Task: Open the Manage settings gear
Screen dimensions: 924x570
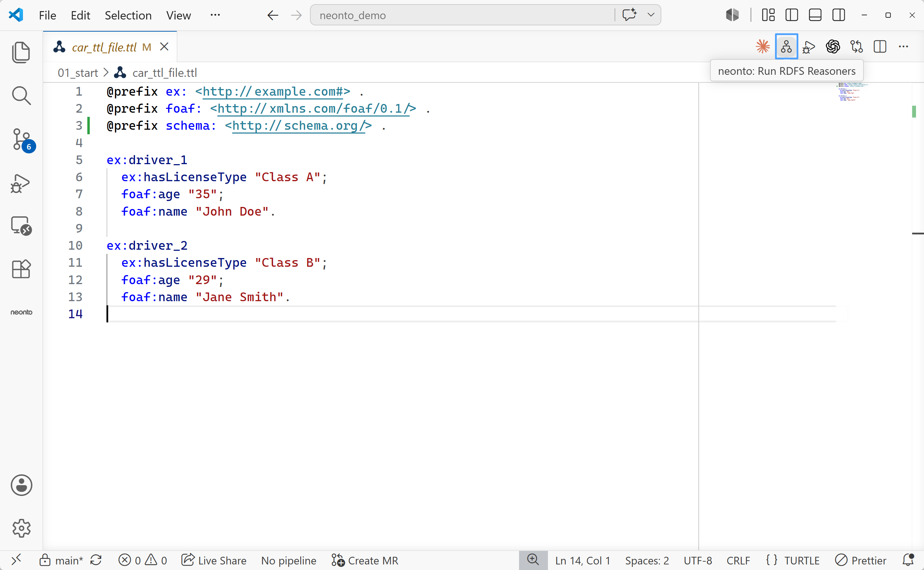Action: pos(21,528)
